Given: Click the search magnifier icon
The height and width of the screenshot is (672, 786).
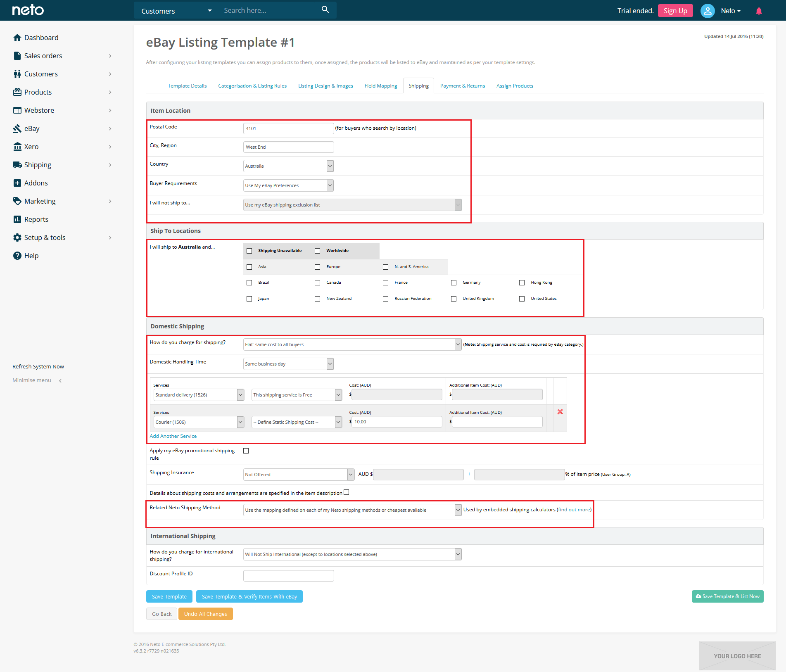Looking at the screenshot, I should coord(325,9).
